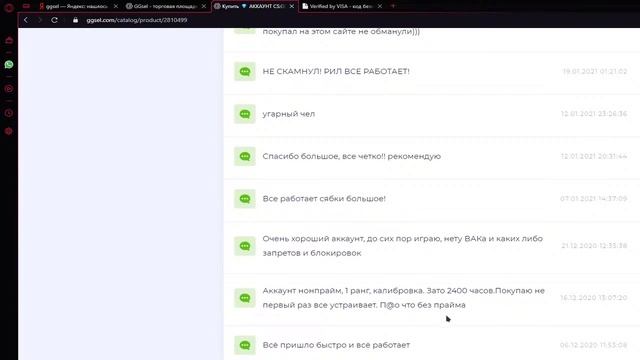
Task: Click the ggsel.com address bar URL
Action: pyautogui.click(x=137, y=20)
